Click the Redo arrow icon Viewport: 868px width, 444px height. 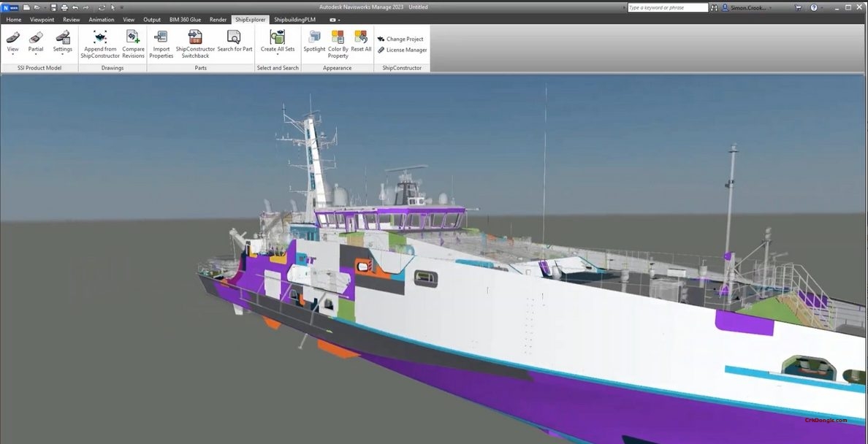coord(85,7)
